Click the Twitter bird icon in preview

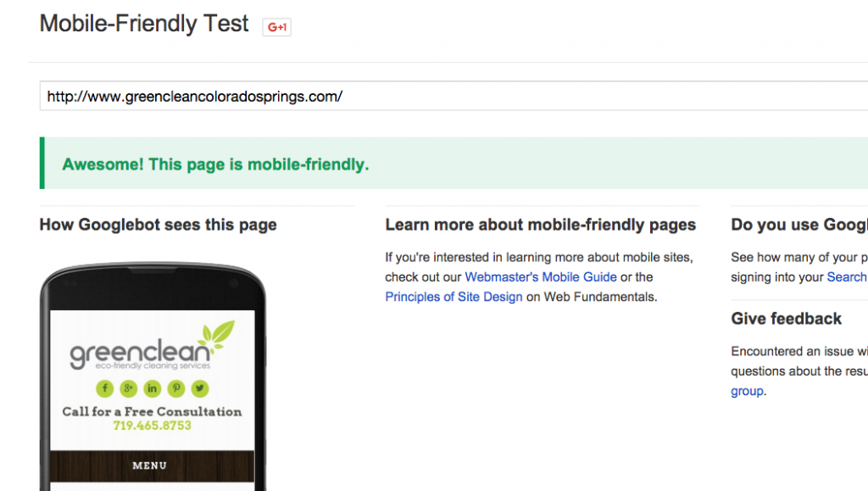coord(200,388)
